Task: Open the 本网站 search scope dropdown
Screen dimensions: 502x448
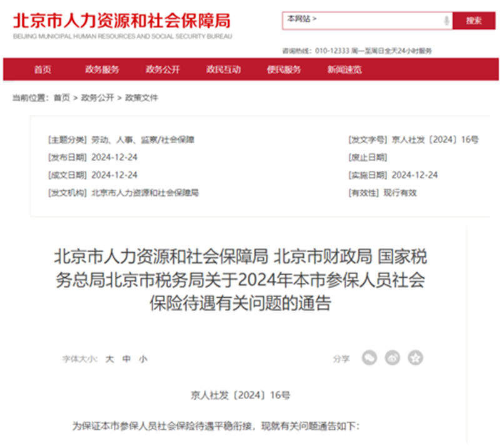Action: (x=301, y=19)
